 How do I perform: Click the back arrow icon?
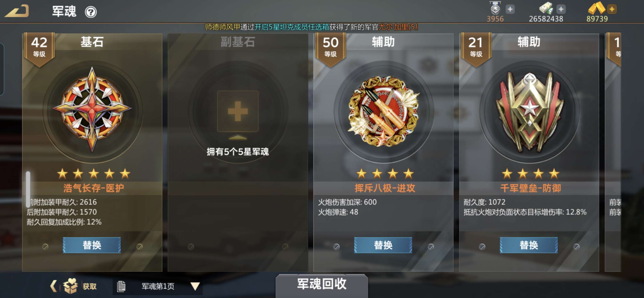[17, 11]
